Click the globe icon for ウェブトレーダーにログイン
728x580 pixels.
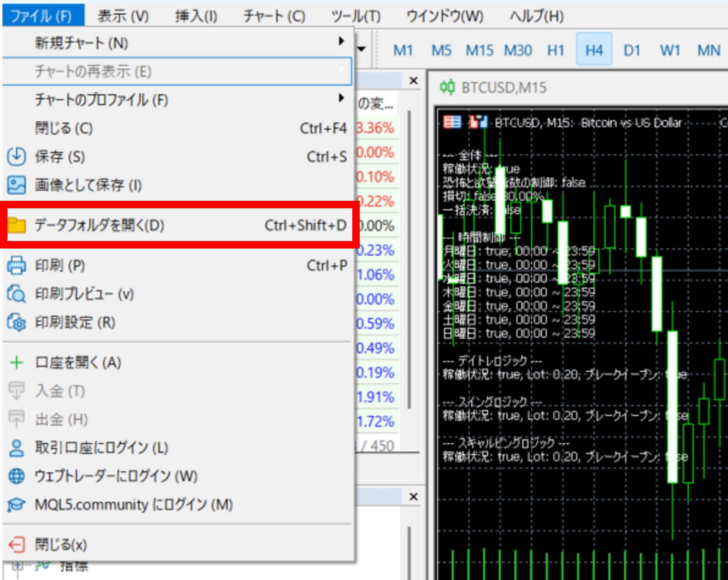16,476
